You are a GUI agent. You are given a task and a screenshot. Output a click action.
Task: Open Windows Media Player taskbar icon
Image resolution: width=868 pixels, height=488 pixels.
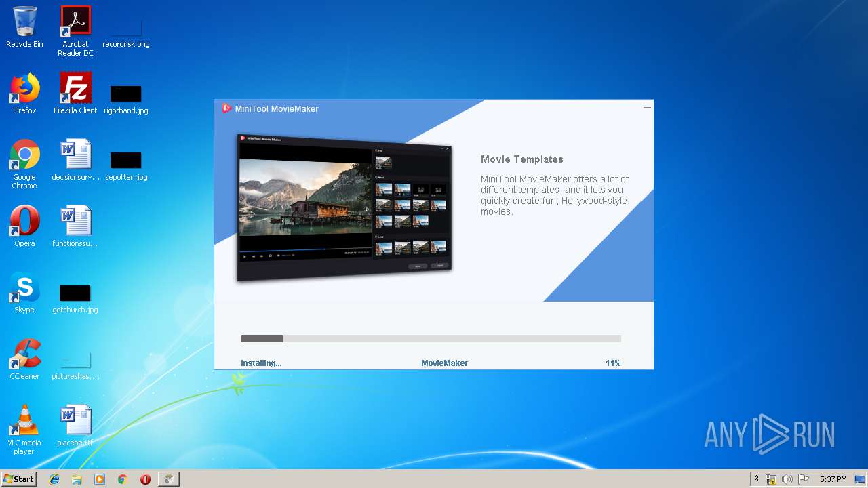click(x=100, y=479)
